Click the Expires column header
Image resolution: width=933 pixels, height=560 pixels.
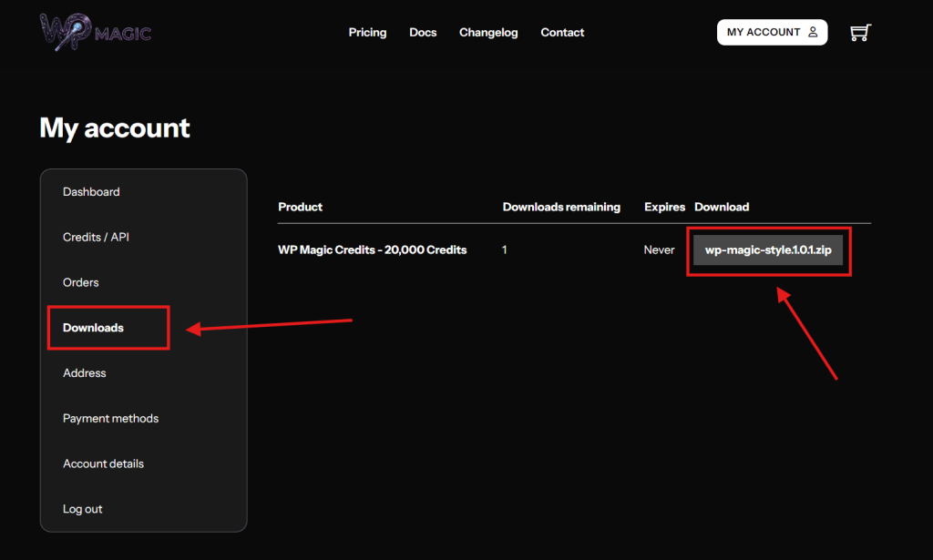(x=664, y=208)
